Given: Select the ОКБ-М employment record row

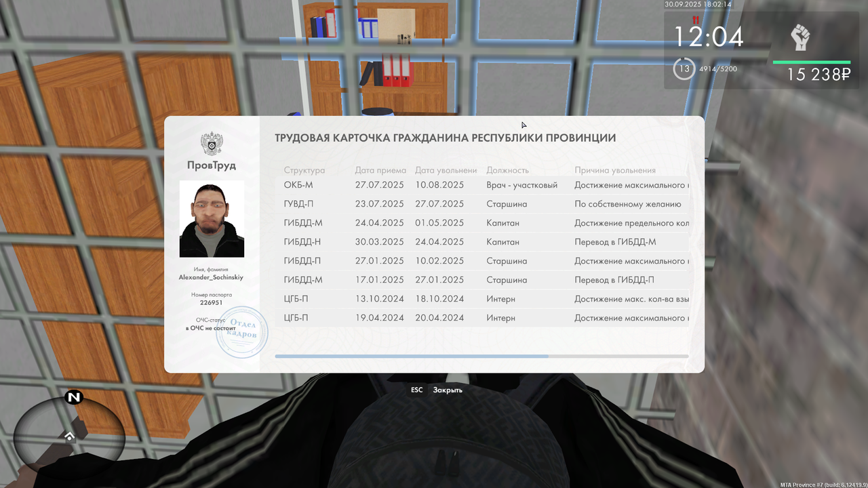Looking at the screenshot, I should [x=407, y=184].
